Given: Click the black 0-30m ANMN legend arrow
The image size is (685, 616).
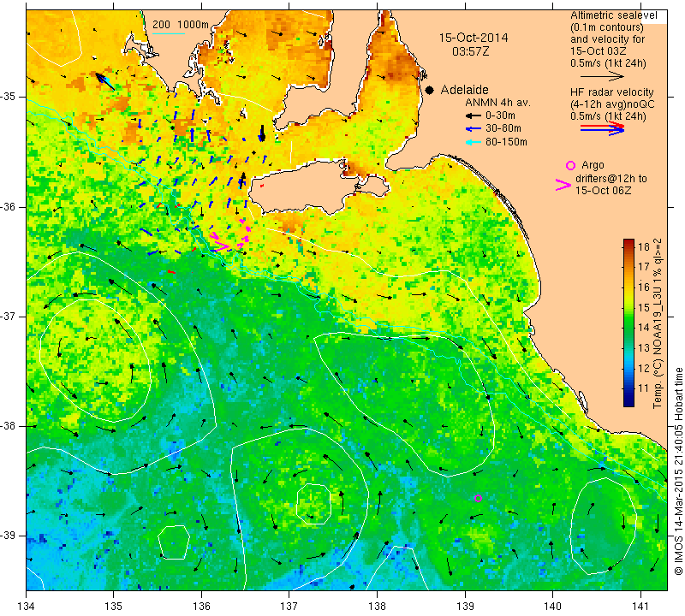Looking at the screenshot, I should click(473, 115).
